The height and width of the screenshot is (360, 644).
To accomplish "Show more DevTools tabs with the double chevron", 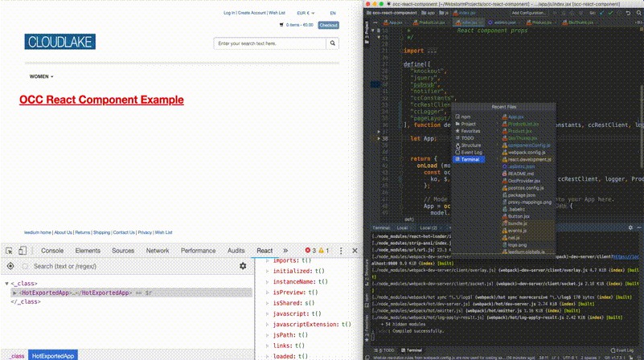I will [x=285, y=251].
